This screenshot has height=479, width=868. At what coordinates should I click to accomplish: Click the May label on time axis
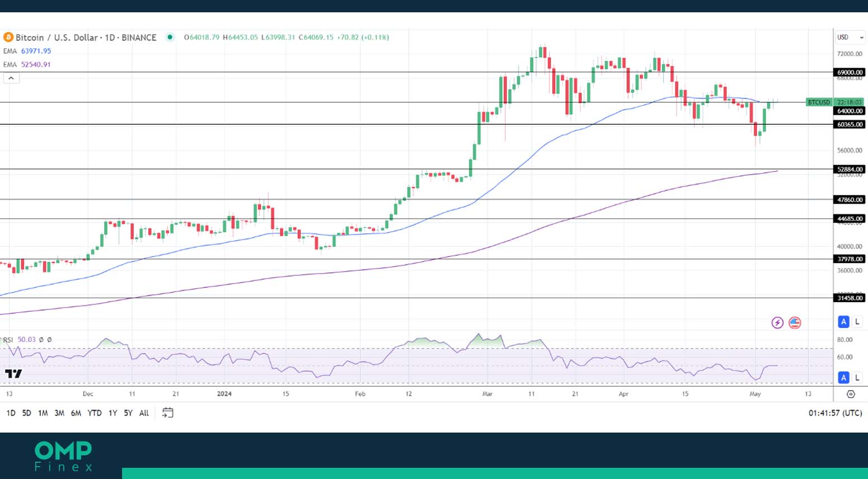coord(755,394)
